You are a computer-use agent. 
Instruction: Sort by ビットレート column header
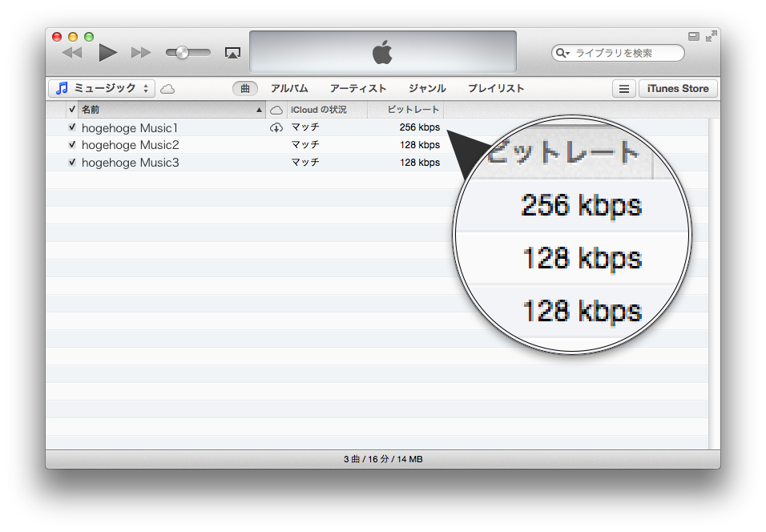click(x=405, y=110)
